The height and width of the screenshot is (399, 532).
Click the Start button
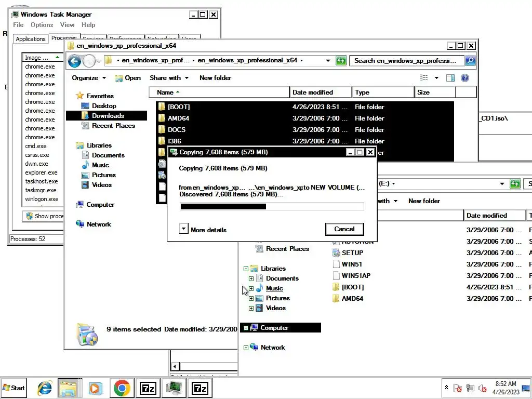point(14,388)
